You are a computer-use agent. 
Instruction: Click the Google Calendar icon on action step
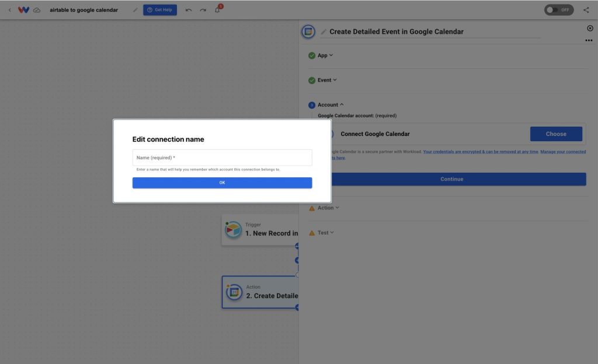coord(234,292)
